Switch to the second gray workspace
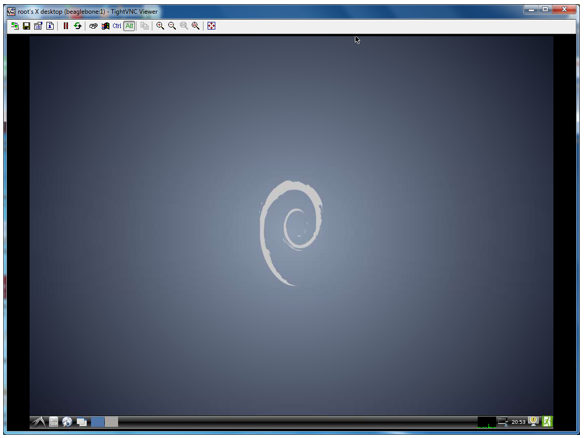 click(111, 422)
